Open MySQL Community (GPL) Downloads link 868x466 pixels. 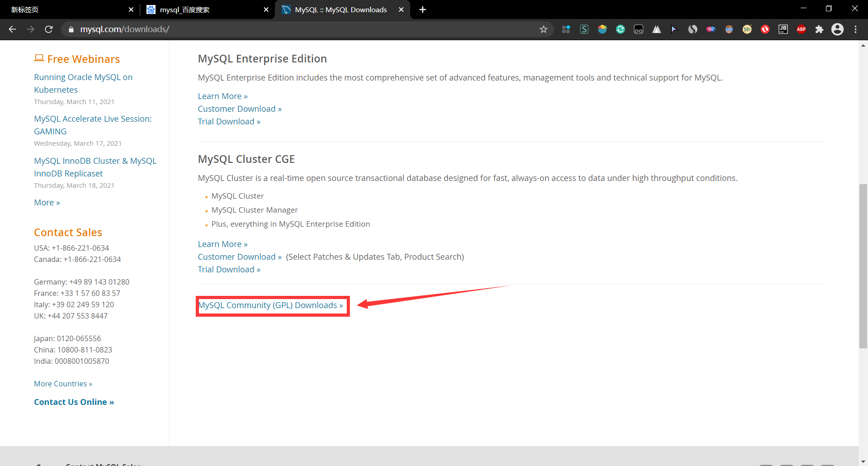pyautogui.click(x=271, y=305)
